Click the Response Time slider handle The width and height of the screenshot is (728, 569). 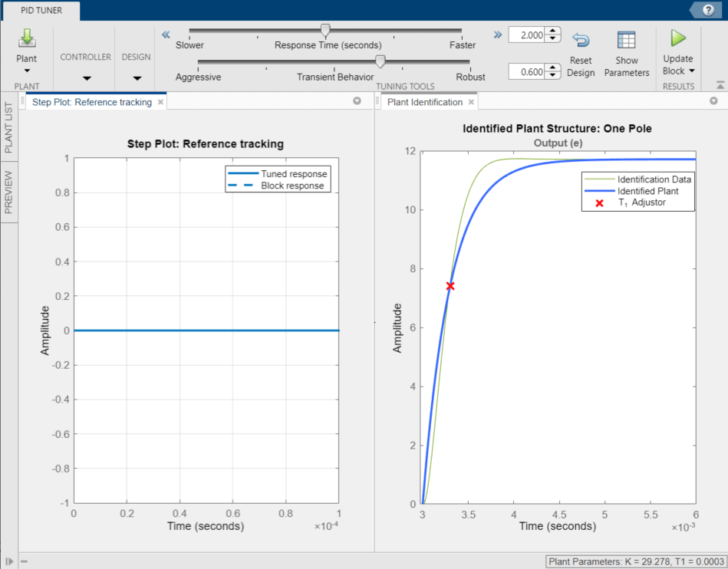[325, 30]
